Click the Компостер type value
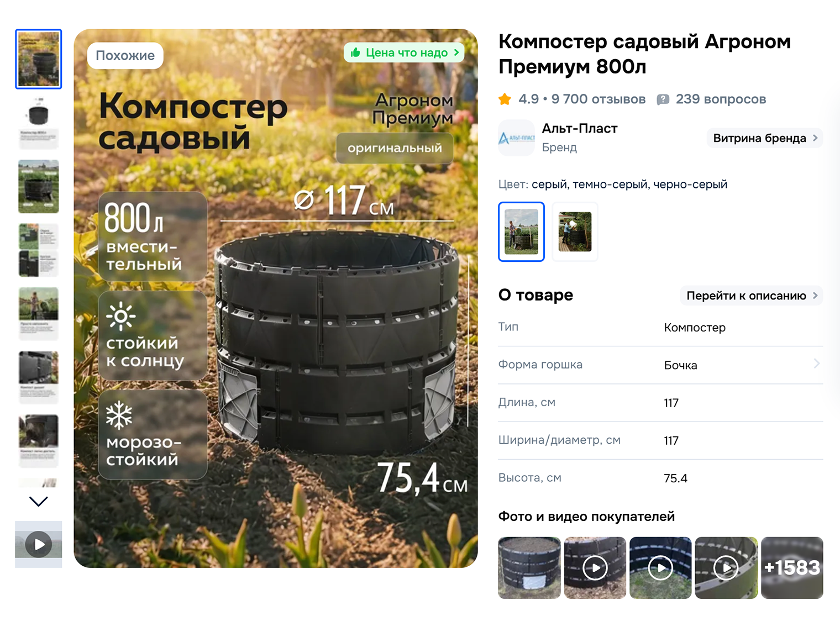The width and height of the screenshot is (840, 632). coord(695,328)
